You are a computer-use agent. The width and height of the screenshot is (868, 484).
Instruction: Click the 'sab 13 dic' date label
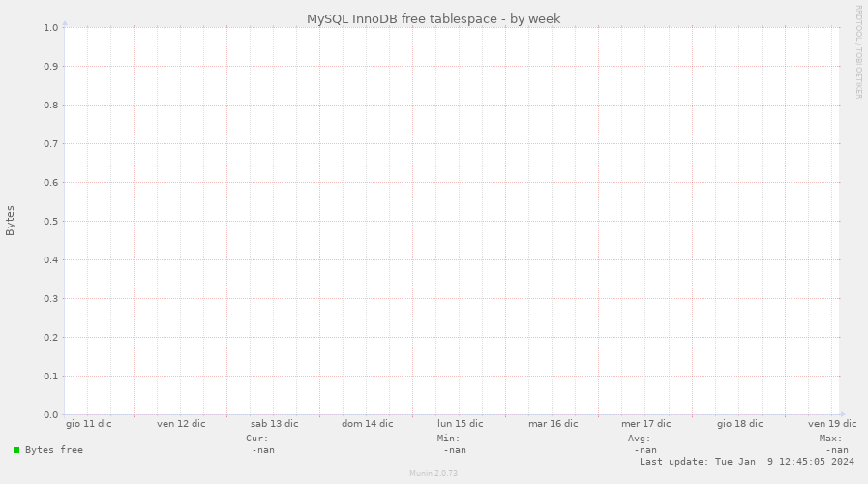coord(274,424)
